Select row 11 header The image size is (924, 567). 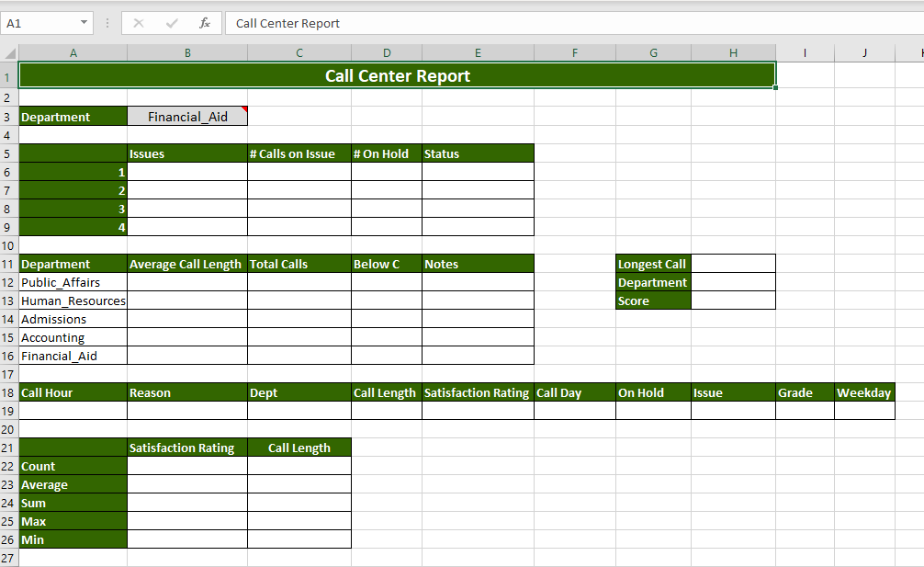coord(9,264)
